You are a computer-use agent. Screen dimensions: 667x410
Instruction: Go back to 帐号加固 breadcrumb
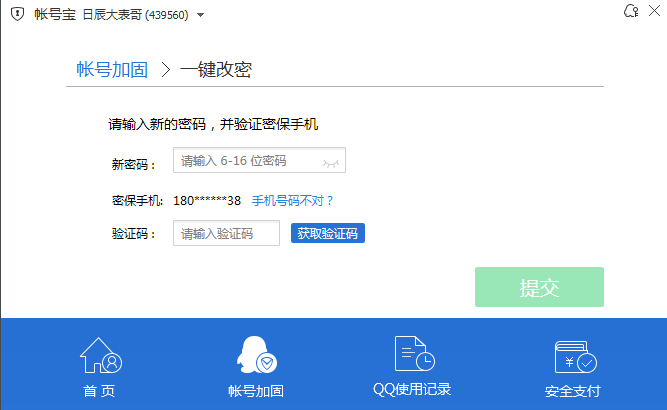click(112, 70)
